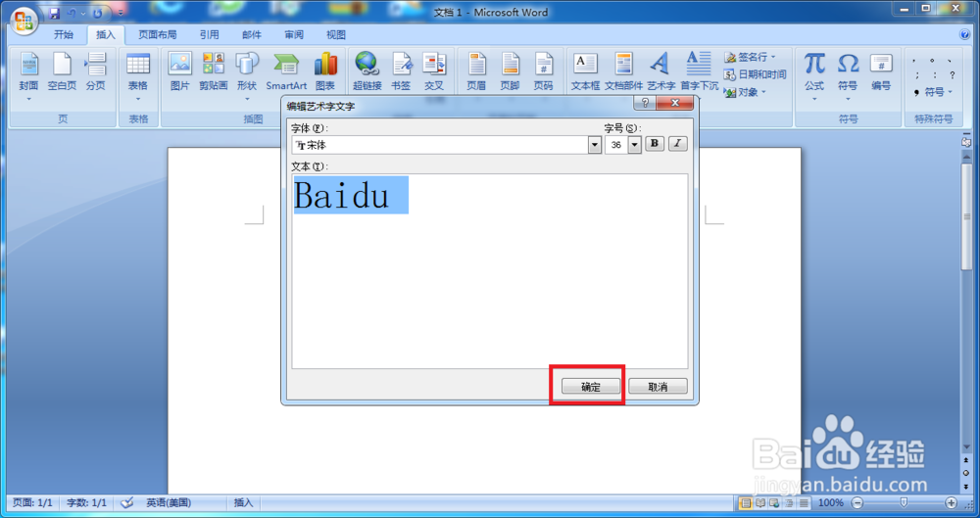Click the zoom in plus button
Screen dimensions: 980x518
(x=952, y=502)
